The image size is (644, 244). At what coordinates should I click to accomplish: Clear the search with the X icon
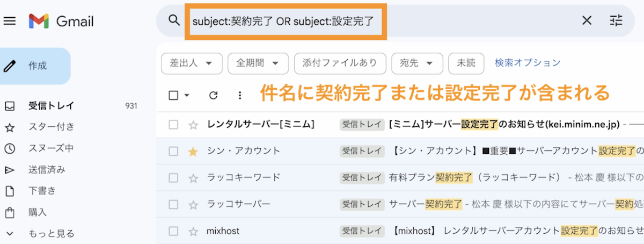pyautogui.click(x=587, y=20)
